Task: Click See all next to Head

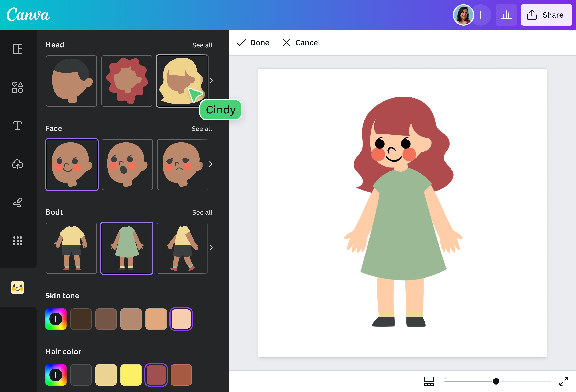Action: (x=202, y=45)
